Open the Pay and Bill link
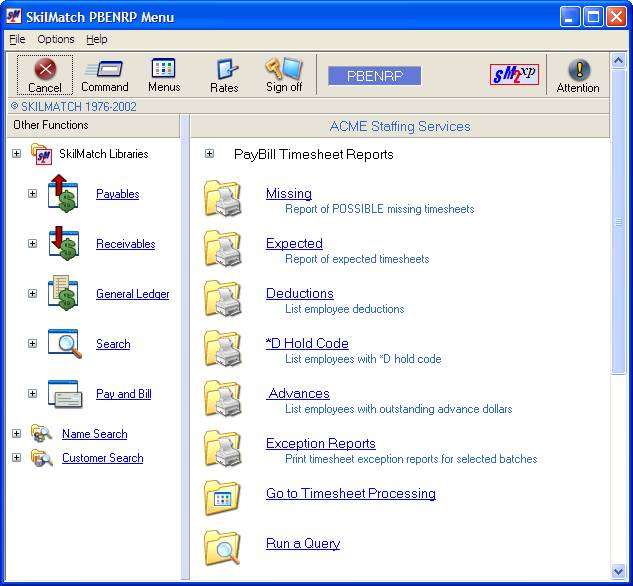 pyautogui.click(x=124, y=394)
